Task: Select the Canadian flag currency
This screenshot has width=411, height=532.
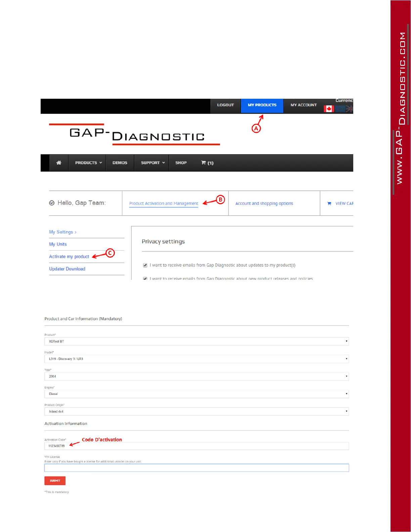Action: click(x=329, y=109)
